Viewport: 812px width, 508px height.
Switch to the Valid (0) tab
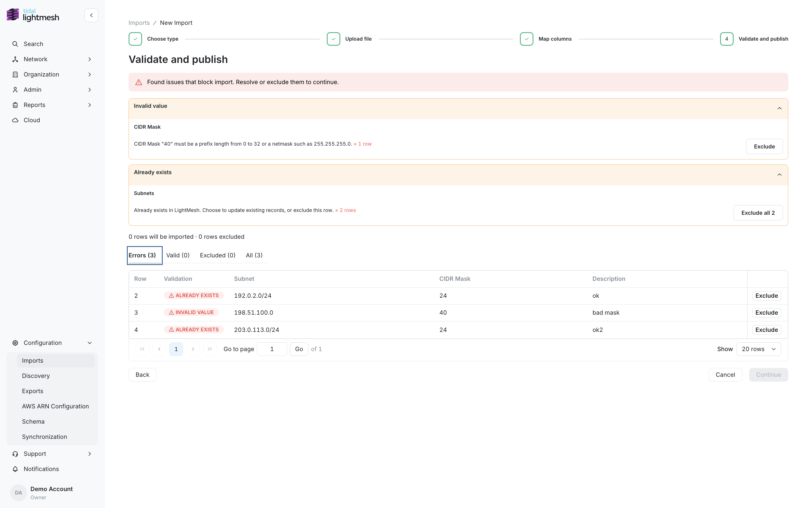pyautogui.click(x=178, y=255)
